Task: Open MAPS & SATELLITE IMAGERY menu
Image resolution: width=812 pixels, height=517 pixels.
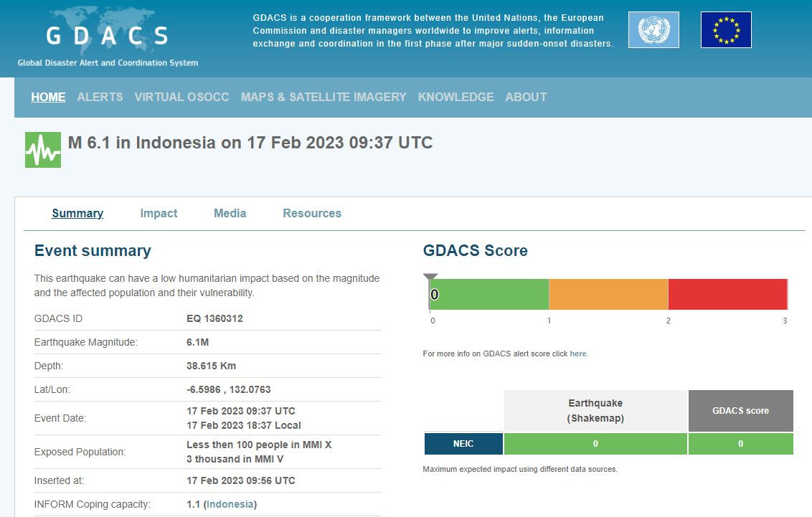Action: click(324, 97)
